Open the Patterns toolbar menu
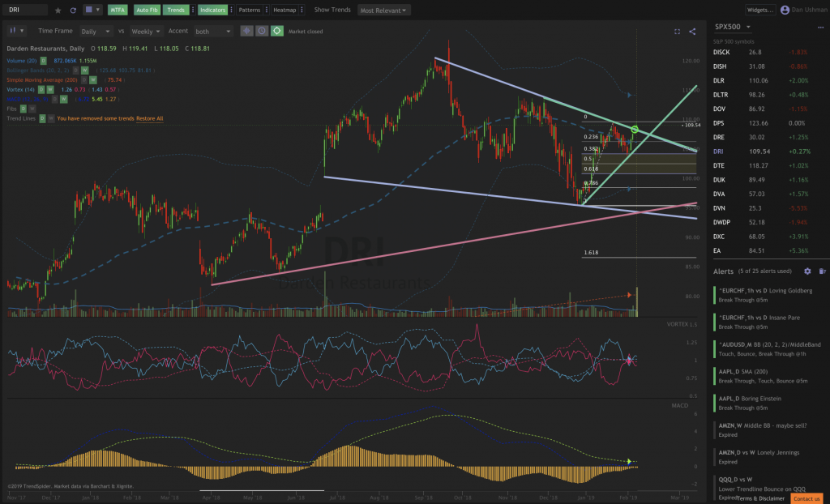Viewport: 830px width, 504px height. (249, 10)
